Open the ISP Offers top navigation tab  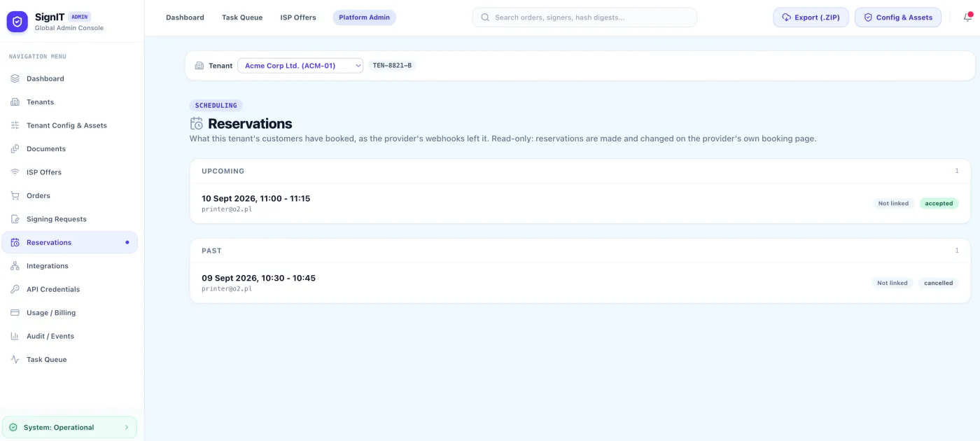pos(298,17)
